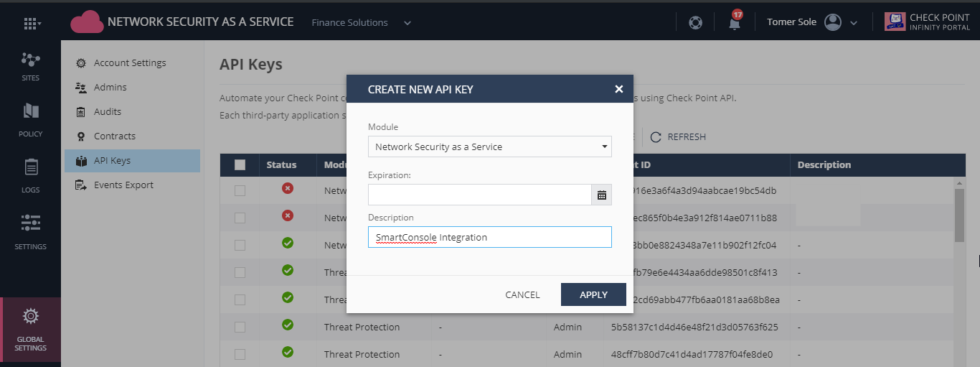This screenshot has height=367, width=980.
Task: Click the API Keys page heading
Action: point(251,64)
